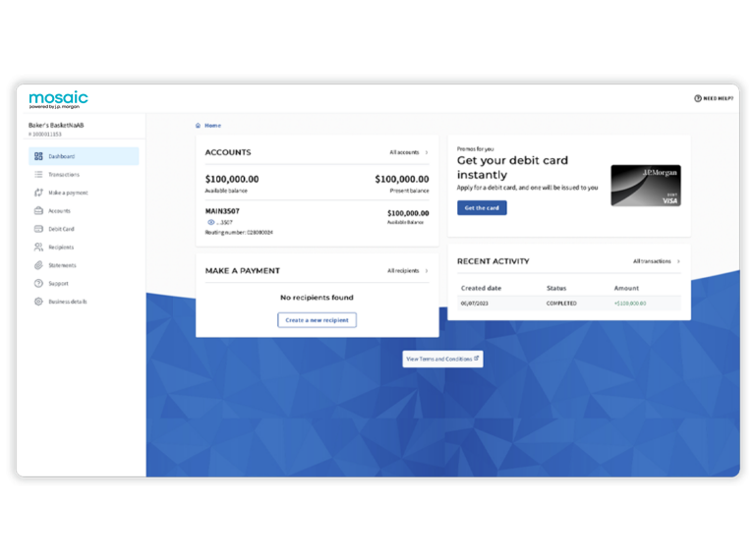Expand All recipients chevron link
This screenshot has width=755, height=560.
[x=408, y=271]
